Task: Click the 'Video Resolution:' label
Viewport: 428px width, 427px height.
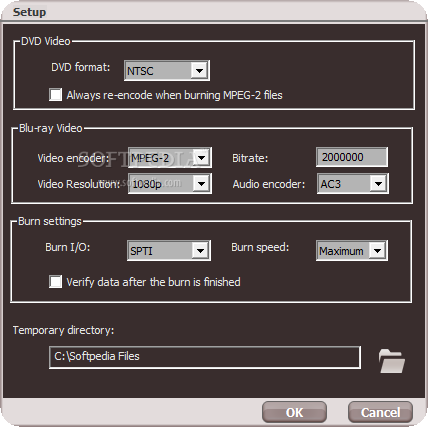Action: pos(78,184)
